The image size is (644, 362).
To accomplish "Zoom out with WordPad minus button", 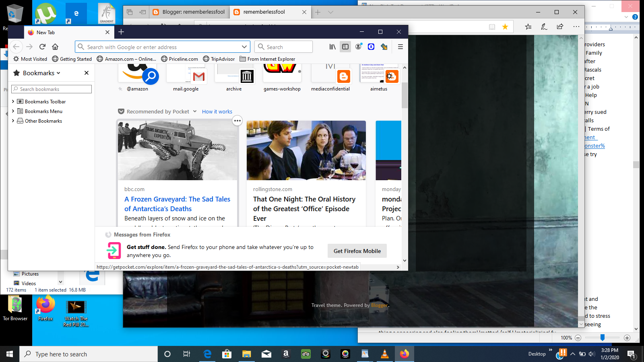I will click(x=578, y=338).
